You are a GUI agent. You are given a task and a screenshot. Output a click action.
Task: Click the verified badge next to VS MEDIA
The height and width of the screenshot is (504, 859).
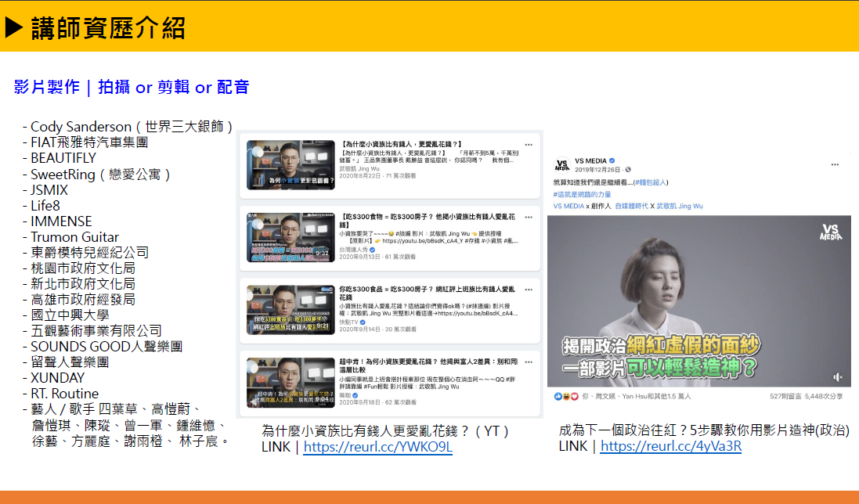coord(612,160)
